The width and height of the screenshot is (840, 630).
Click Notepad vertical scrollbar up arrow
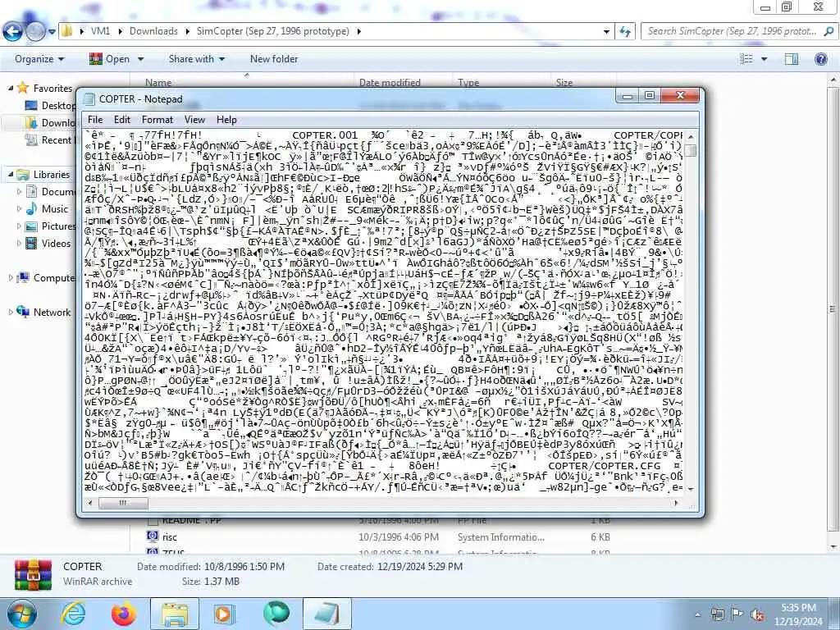(691, 136)
